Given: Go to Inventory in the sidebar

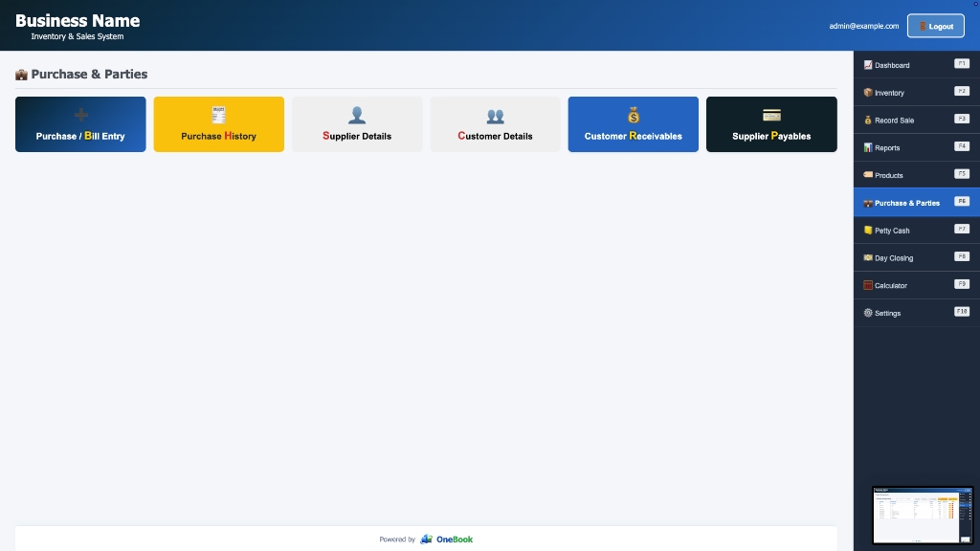Looking at the screenshot, I should [916, 93].
